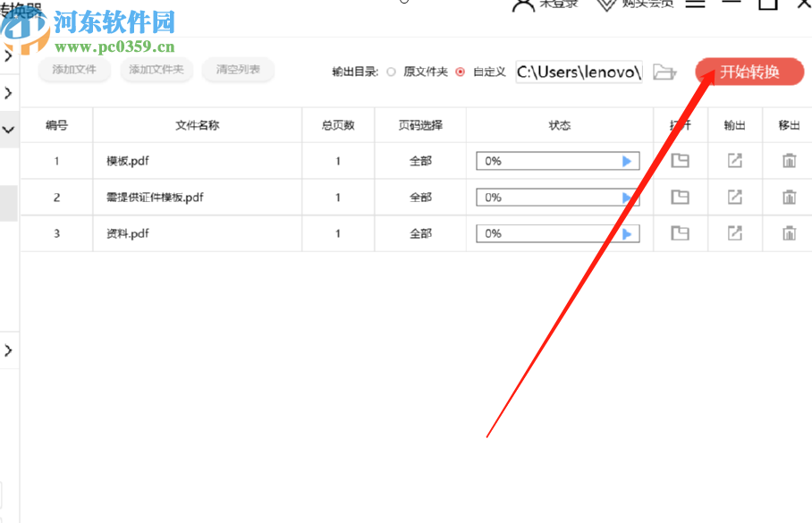This screenshot has width=812, height=523.
Task: Collapse the open sidebar section chevron
Action: coord(8,130)
